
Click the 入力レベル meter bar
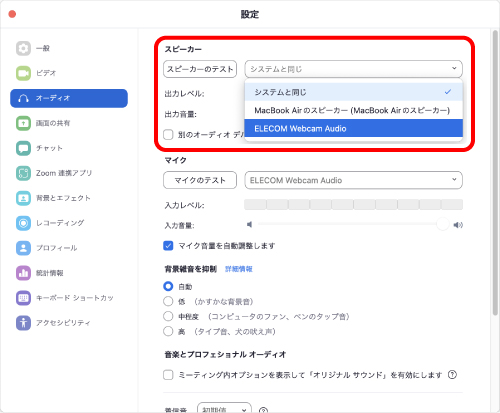[x=353, y=204]
